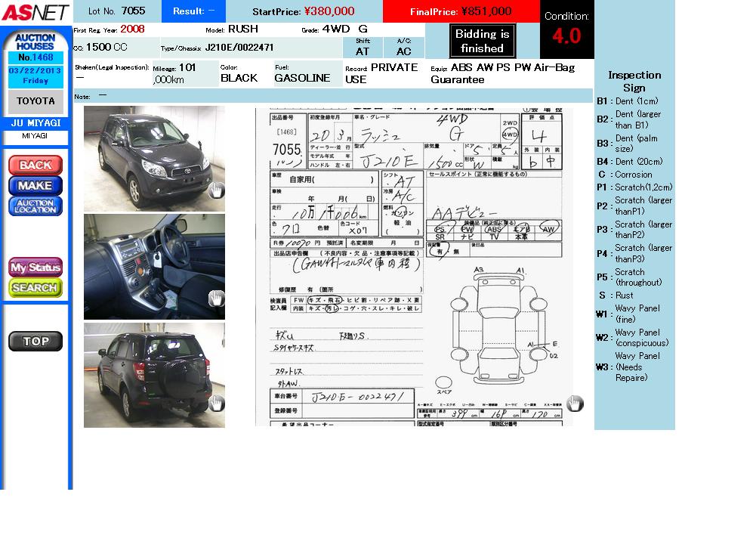Click the handwritten auction sheet image
756x560 pixels.
click(415, 265)
